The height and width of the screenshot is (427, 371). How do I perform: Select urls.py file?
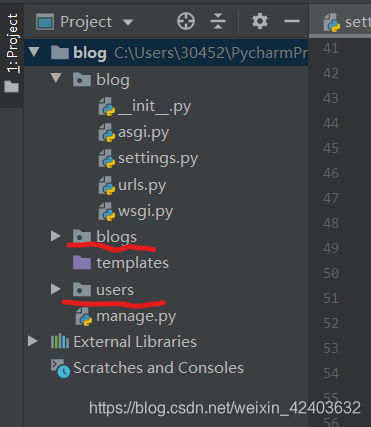[166, 185]
